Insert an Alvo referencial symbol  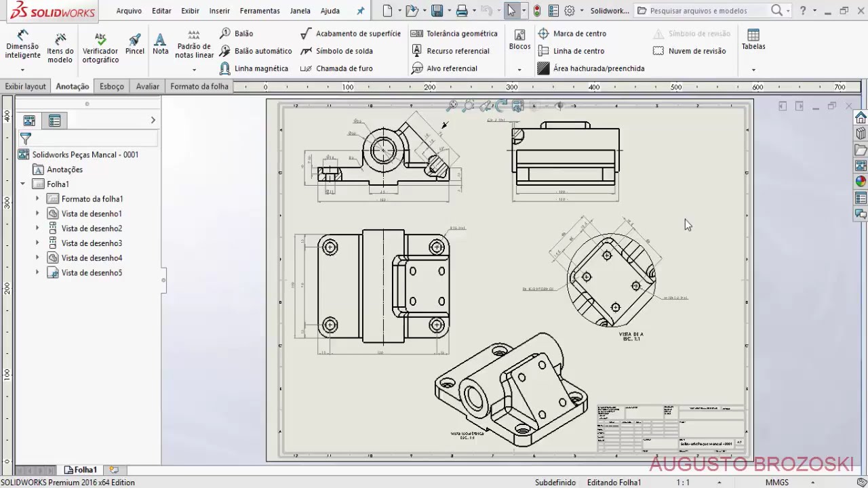click(x=444, y=68)
